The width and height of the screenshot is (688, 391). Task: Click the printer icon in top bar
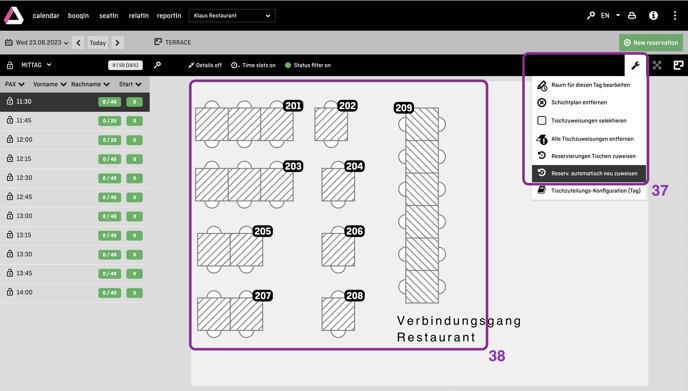coord(632,15)
